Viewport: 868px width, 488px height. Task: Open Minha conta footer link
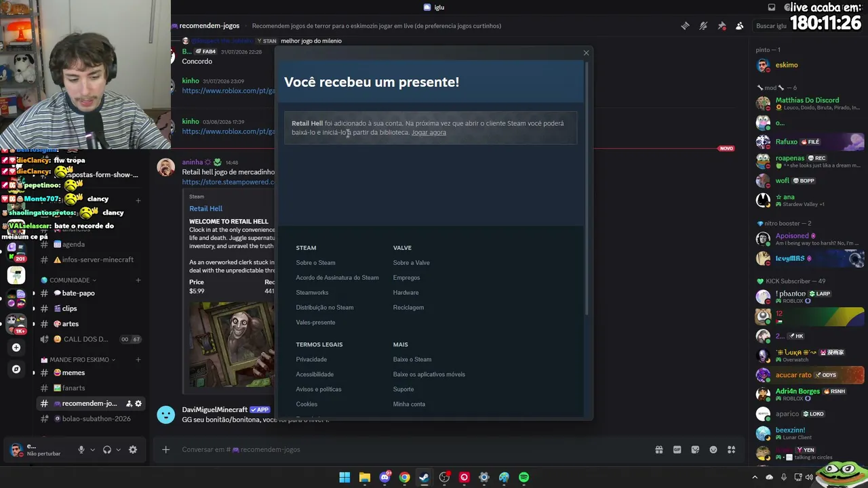tap(409, 405)
